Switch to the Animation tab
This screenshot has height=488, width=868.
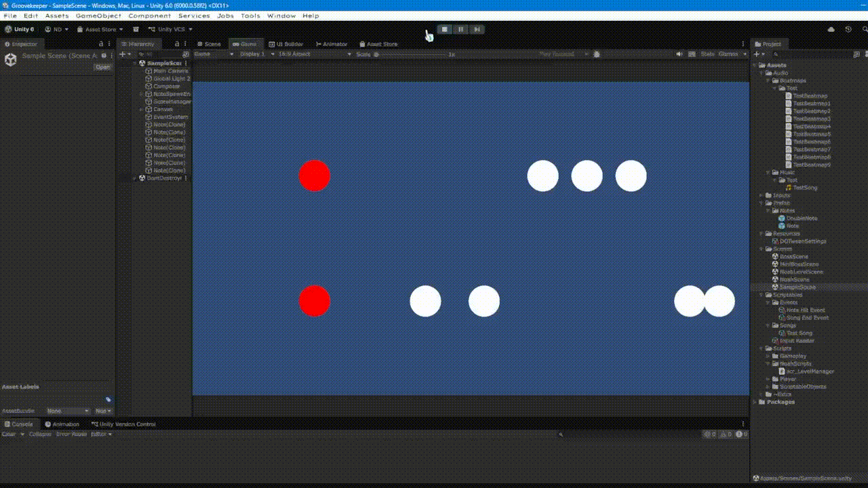click(x=62, y=424)
